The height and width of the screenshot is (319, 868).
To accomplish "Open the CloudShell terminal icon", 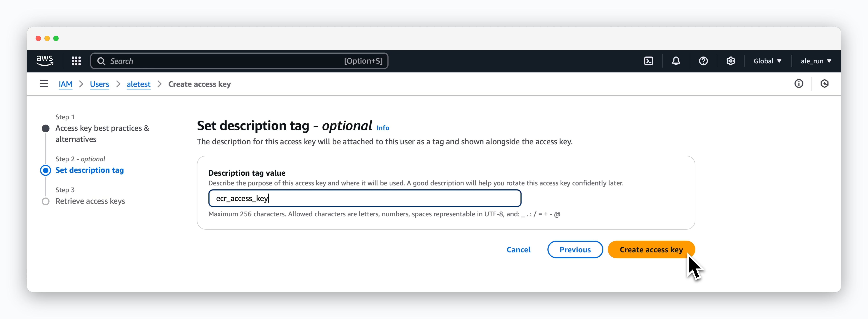I will [x=648, y=61].
